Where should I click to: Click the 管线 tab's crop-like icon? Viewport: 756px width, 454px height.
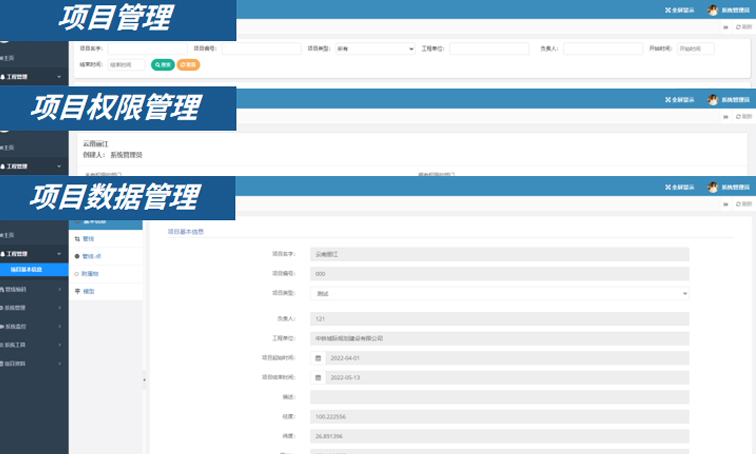coord(77,239)
